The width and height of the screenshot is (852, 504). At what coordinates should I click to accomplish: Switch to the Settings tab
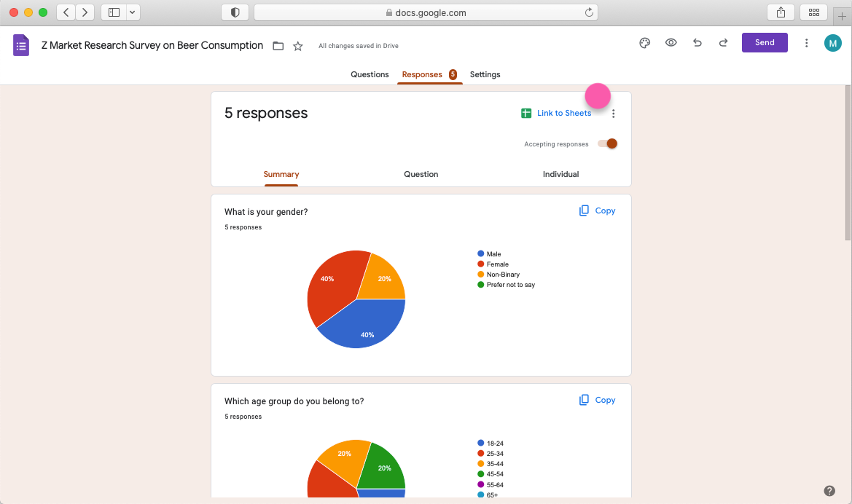485,74
